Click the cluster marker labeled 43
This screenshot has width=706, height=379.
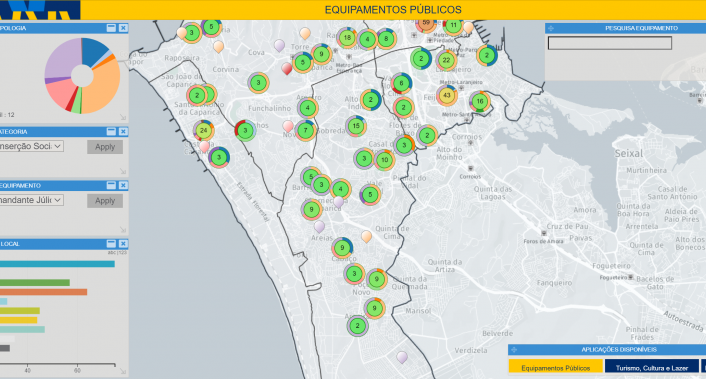point(447,95)
